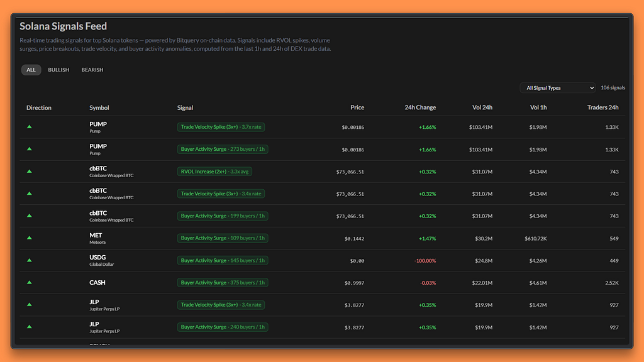644x362 pixels.
Task: Click the Price column header
Action: click(x=357, y=107)
